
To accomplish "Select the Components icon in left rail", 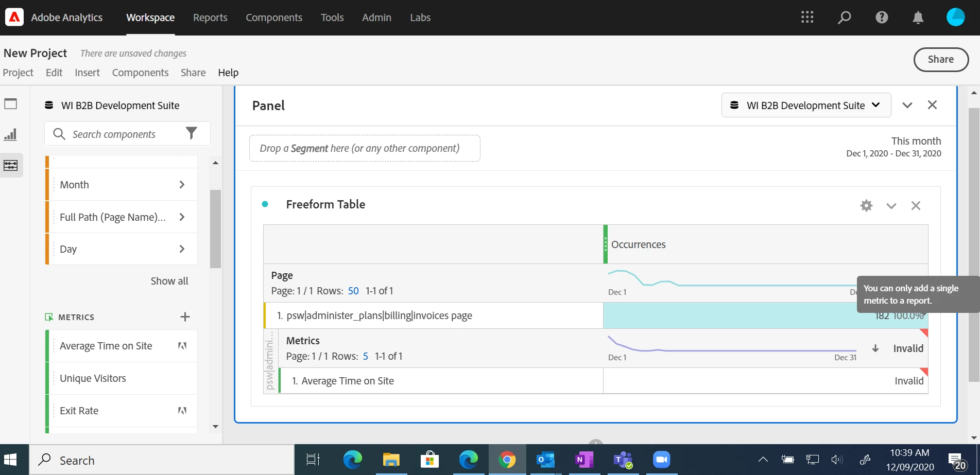I will click(11, 165).
